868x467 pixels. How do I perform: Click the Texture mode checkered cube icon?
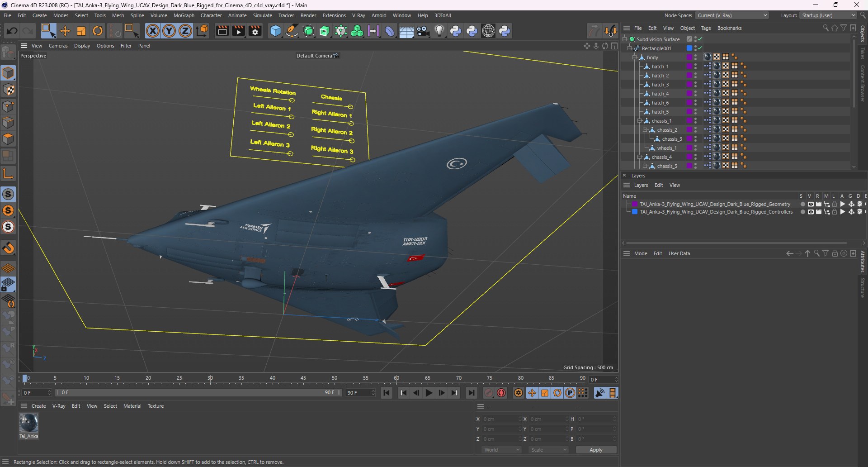pos(8,90)
